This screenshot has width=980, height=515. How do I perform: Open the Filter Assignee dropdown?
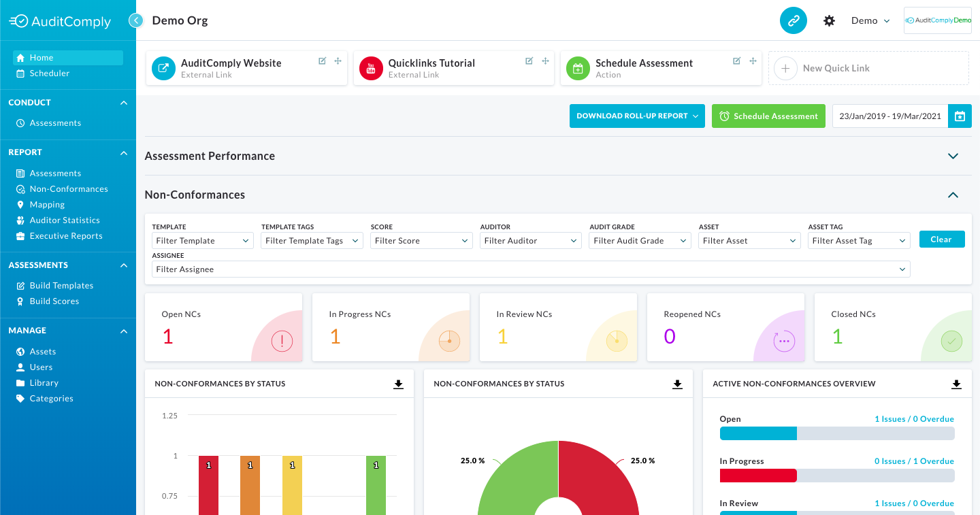(531, 269)
